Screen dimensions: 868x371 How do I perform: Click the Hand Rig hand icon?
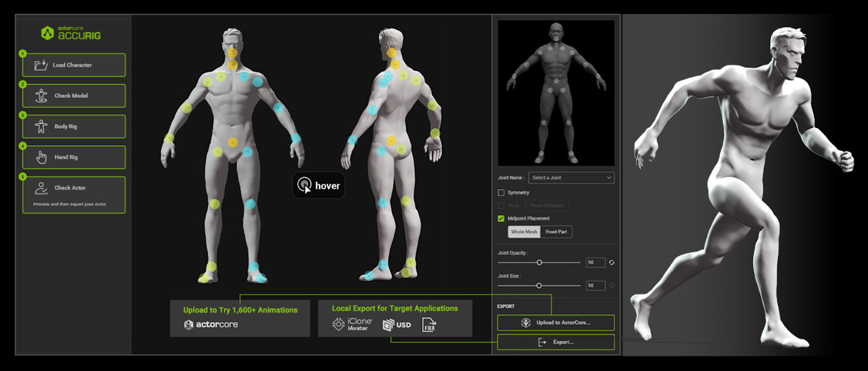(41, 158)
